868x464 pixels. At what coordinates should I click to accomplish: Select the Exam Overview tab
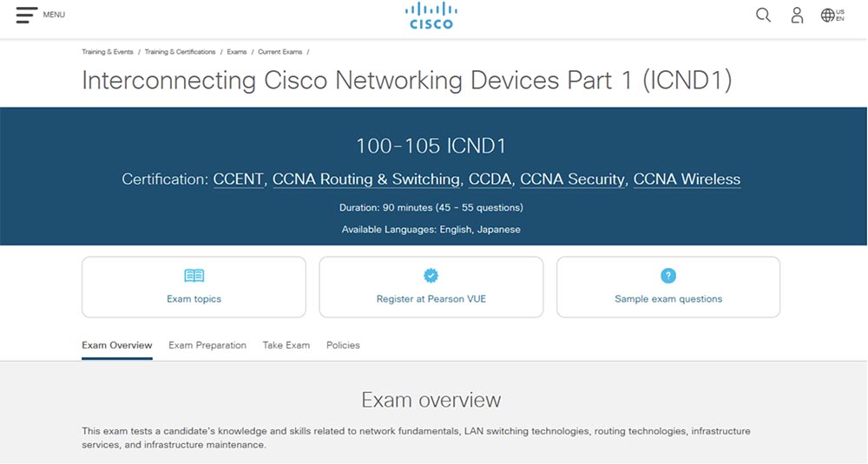117,345
